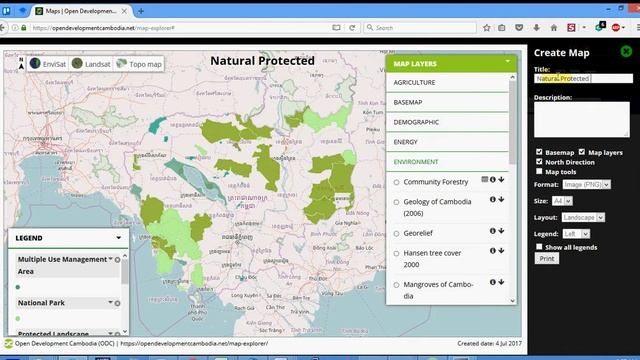Open the reader view icon in address bar
Image resolution: width=640 pixels, height=360 pixels.
point(336,28)
